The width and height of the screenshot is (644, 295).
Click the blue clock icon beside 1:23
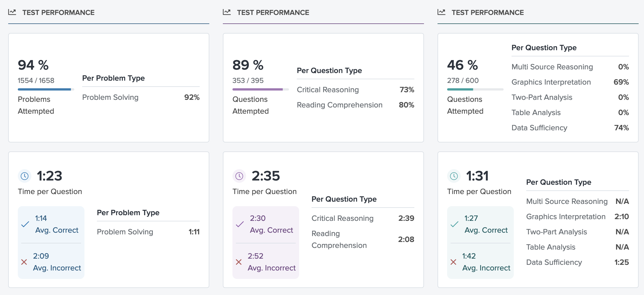25,176
